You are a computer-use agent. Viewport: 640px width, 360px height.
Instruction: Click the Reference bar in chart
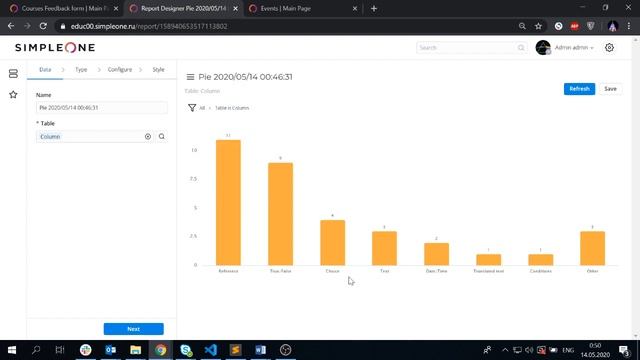(x=228, y=202)
